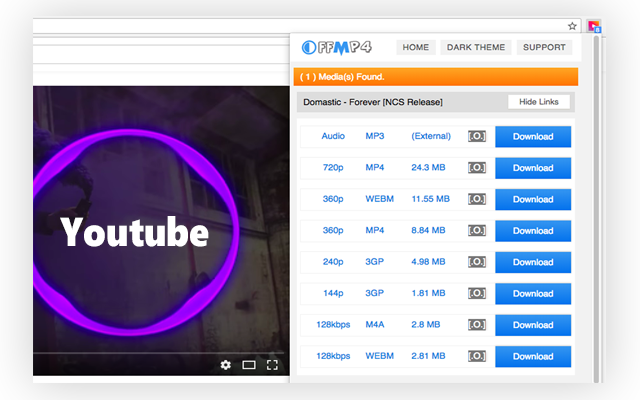Download the 360p WEBM 11.55 MB file
Viewport: 640px width, 400px height.
click(x=533, y=200)
